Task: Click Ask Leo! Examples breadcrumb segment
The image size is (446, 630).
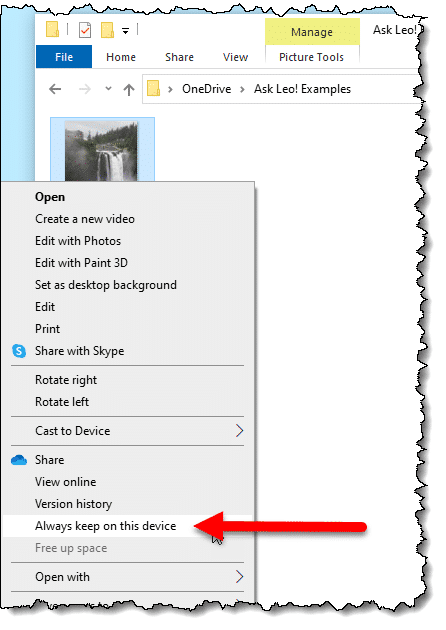Action: click(x=302, y=89)
